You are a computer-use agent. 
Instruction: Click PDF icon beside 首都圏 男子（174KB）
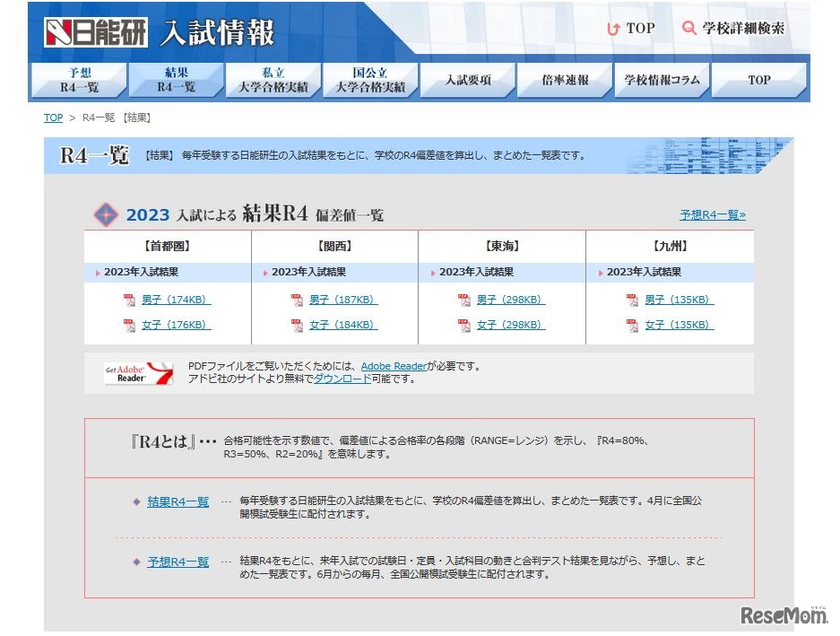130,301
